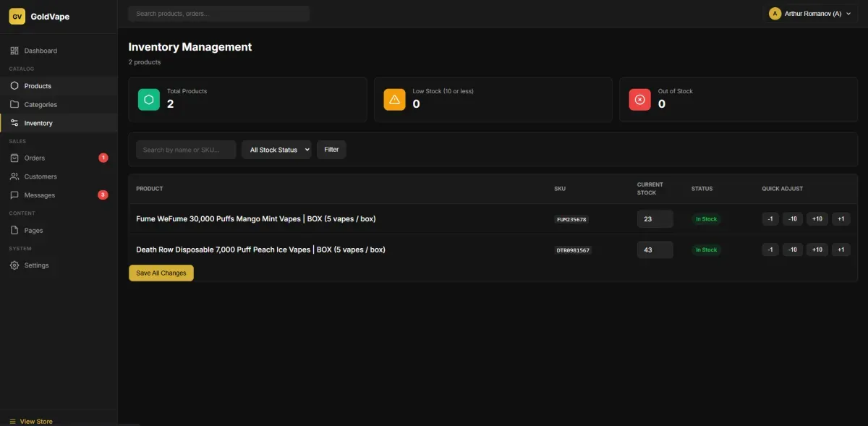Viewport: 868px width, 426px height.
Task: Open Dashboard from the sidebar
Action: click(41, 51)
